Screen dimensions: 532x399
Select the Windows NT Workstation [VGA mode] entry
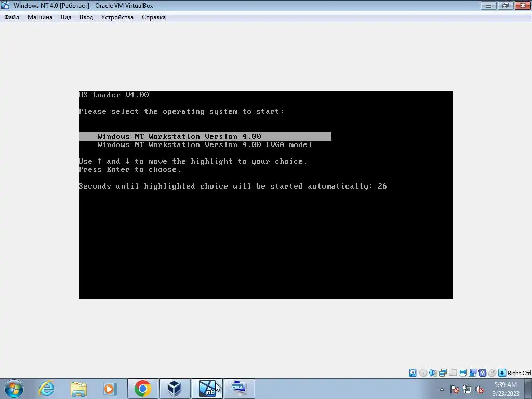click(x=205, y=145)
